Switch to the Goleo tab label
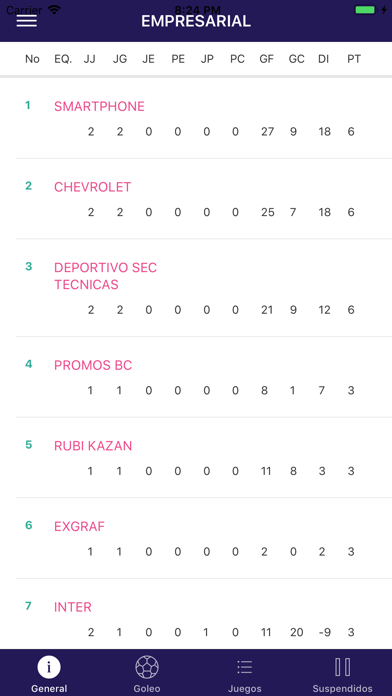Screen dimensions: 392x696 (147, 689)
